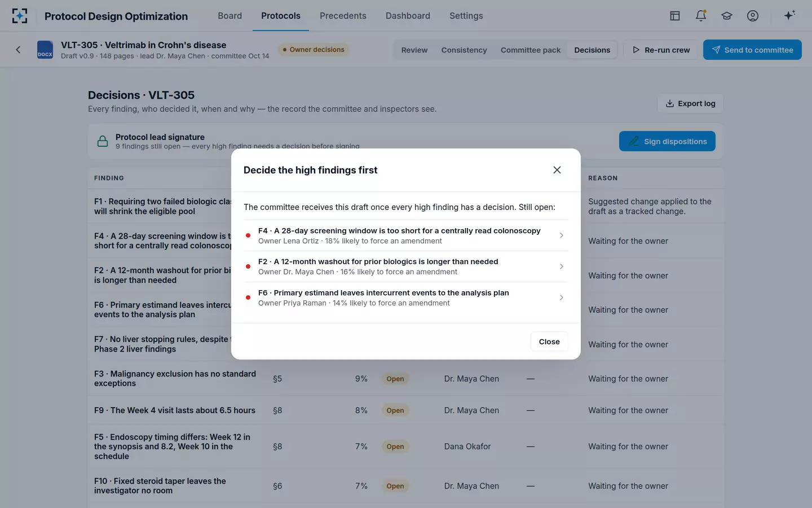The height and width of the screenshot is (508, 812).
Task: Click the lock icon beside Protocol lead signature
Action: point(103,141)
